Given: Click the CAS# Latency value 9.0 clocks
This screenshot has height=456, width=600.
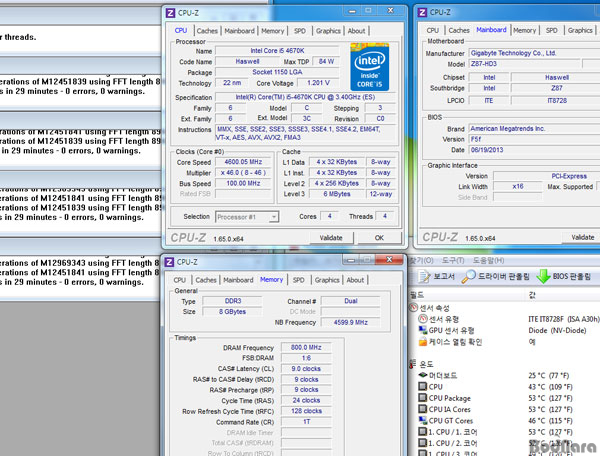Looking at the screenshot, I should [x=306, y=369].
